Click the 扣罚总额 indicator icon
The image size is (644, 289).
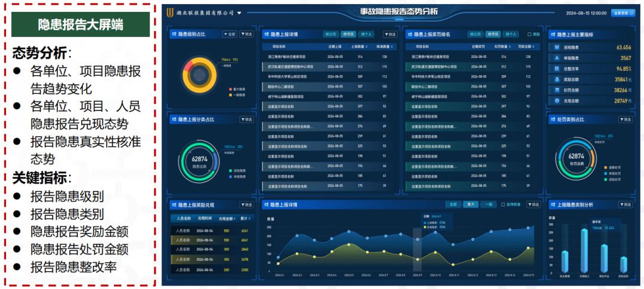[x=556, y=90]
